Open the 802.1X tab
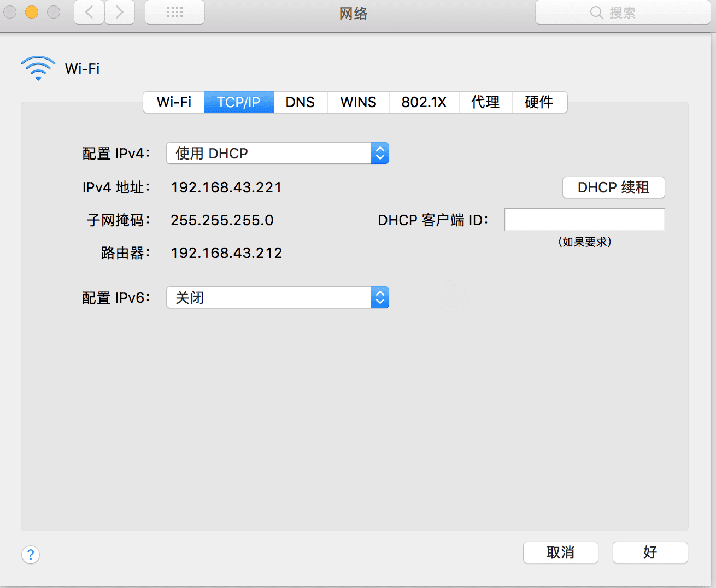The height and width of the screenshot is (588, 716). pos(424,102)
